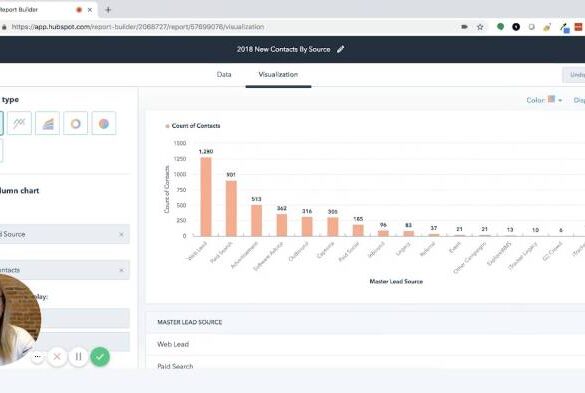Viewport: 585px width, 393px height.
Task: Toggle Count of Contacts legend item
Action: (193, 126)
